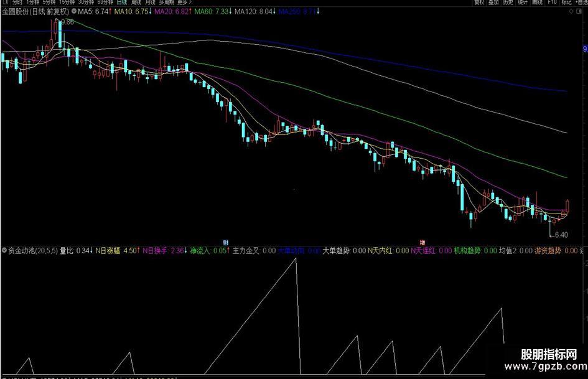Click the 标记 mark button
This screenshot has width=588, height=379.
pos(566,2)
